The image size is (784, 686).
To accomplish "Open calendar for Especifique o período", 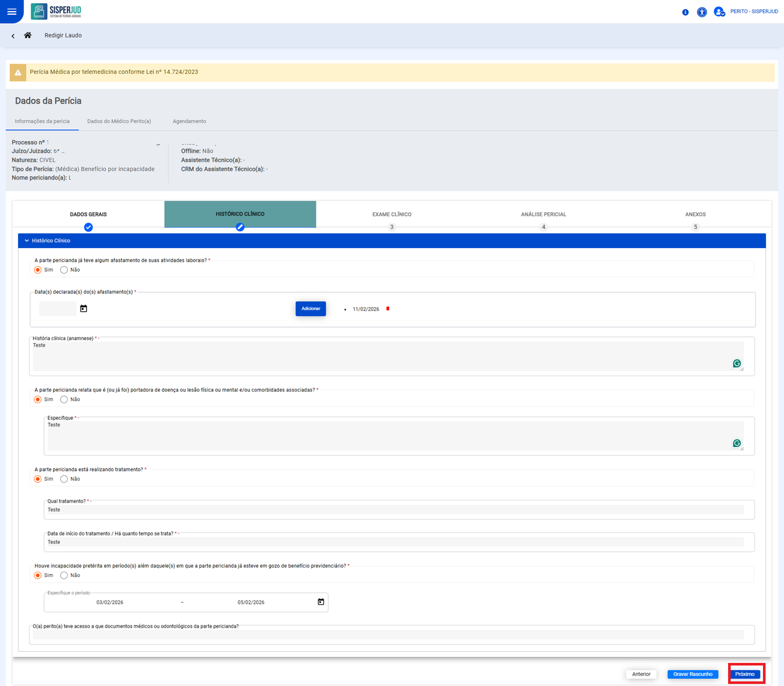I will (321, 602).
